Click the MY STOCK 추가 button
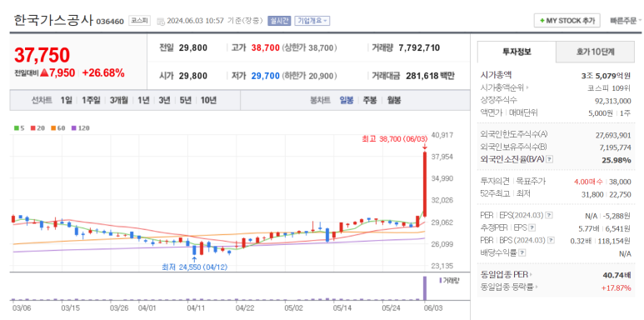The height and width of the screenshot is (320, 644). [567, 21]
